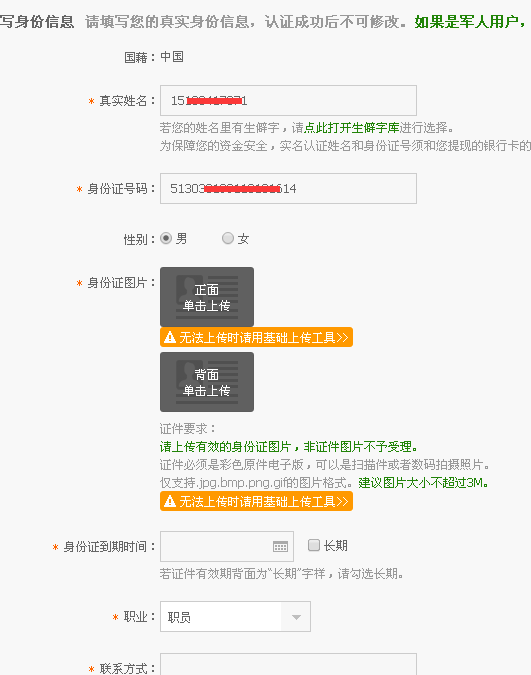Click the 男 label text
This screenshot has height=675, width=531.
181,239
